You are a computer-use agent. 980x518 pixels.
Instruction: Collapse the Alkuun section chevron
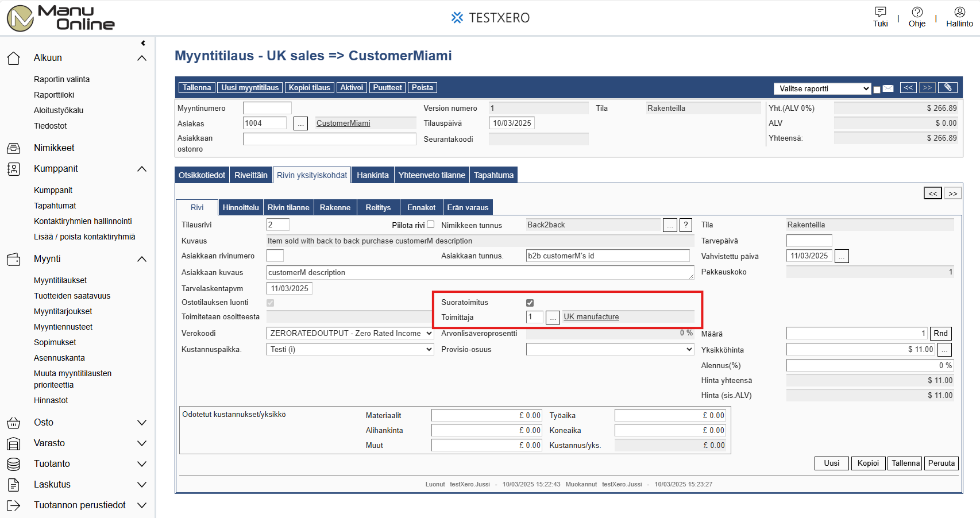pyautogui.click(x=142, y=58)
